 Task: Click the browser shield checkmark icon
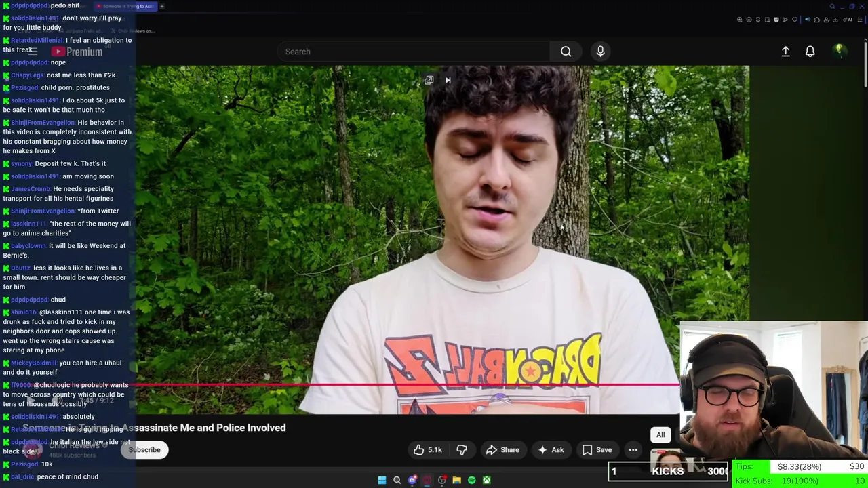tap(776, 20)
